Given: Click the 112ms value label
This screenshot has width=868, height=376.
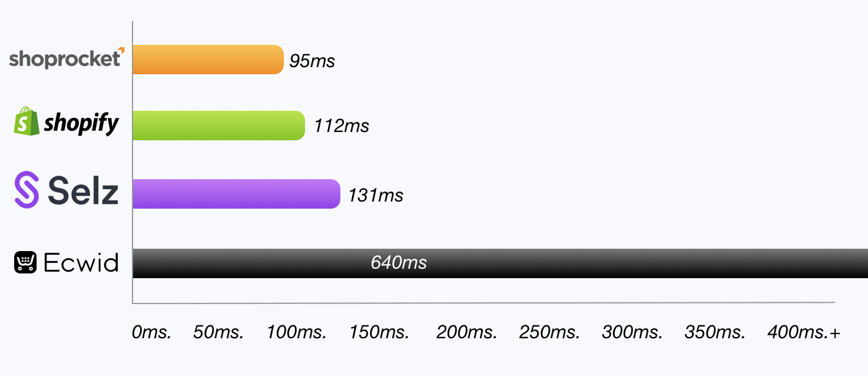Looking at the screenshot, I should pos(342,126).
